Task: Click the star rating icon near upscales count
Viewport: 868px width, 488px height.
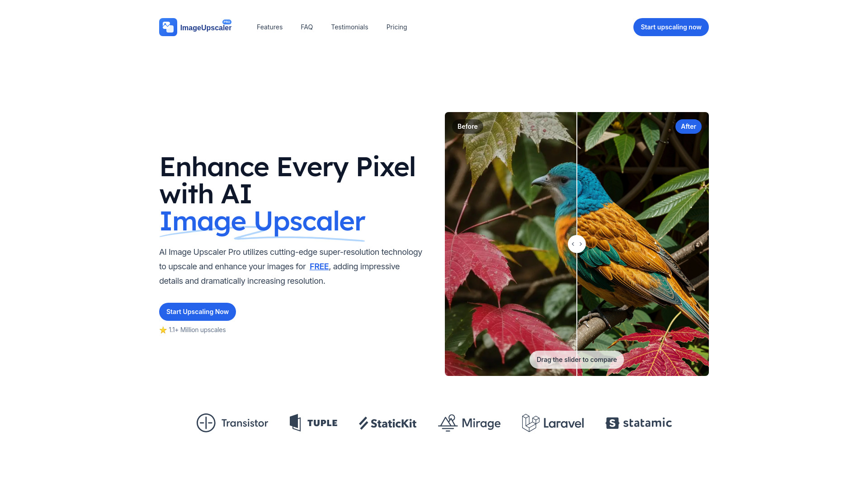Action: coord(163,330)
